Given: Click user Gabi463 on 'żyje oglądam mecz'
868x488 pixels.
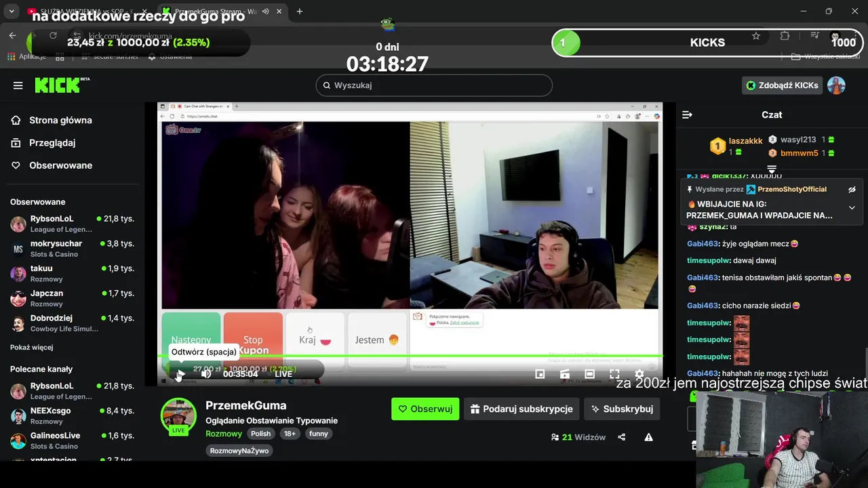Looking at the screenshot, I should (x=702, y=243).
